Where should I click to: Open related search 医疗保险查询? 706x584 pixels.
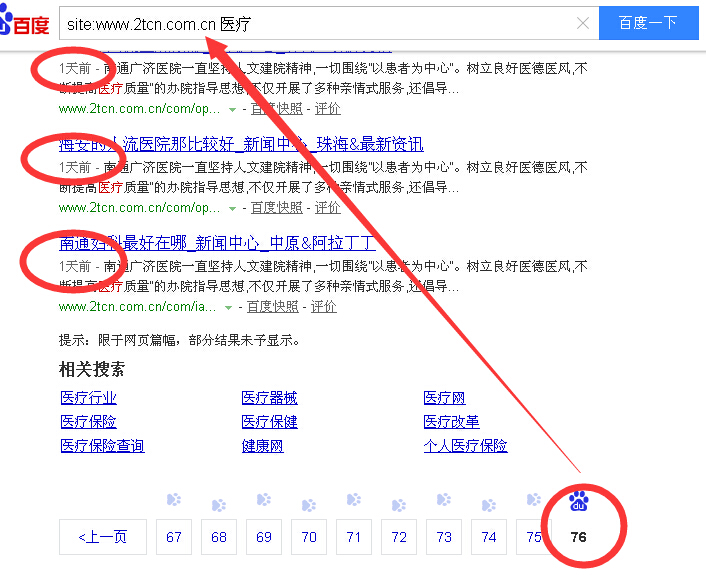tap(102, 446)
